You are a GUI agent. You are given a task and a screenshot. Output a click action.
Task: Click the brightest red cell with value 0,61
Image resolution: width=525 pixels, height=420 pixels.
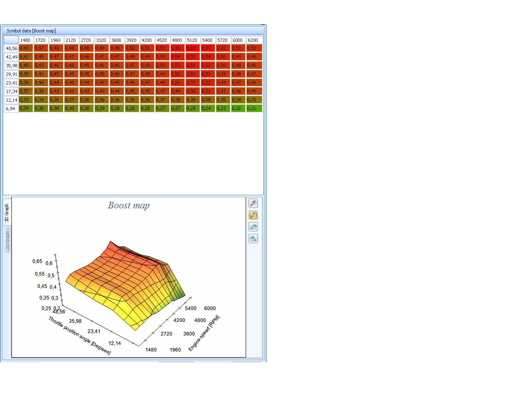pyautogui.click(x=192, y=48)
